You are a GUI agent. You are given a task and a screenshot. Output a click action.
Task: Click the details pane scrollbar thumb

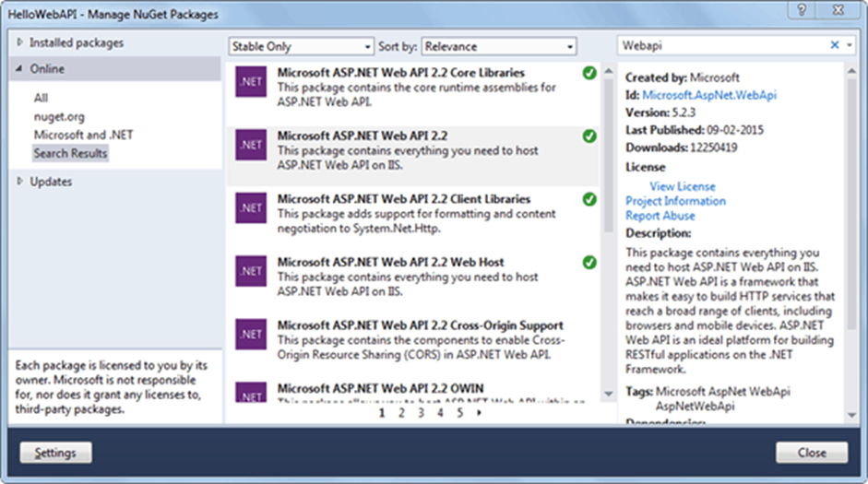click(852, 205)
